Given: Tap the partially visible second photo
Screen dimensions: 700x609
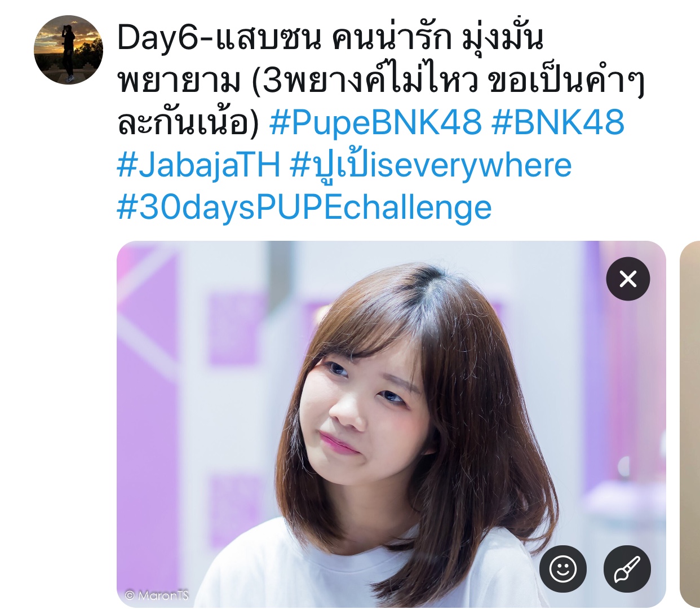Looking at the screenshot, I should [x=690, y=424].
